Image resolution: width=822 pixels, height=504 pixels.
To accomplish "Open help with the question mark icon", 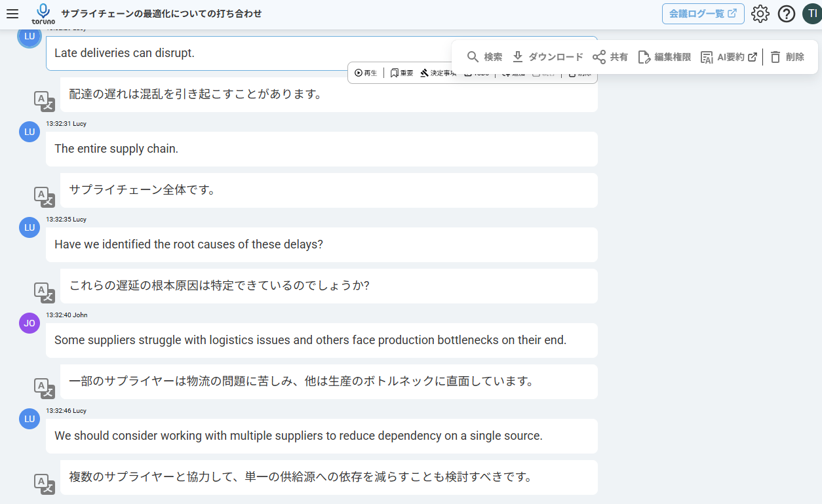I will [787, 14].
